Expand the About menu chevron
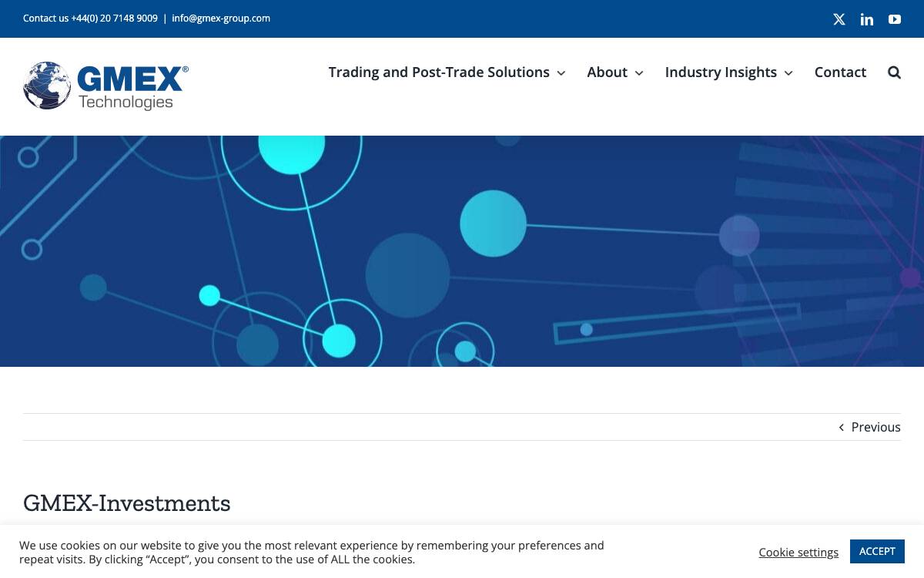This screenshot has height=578, width=924. [638, 73]
